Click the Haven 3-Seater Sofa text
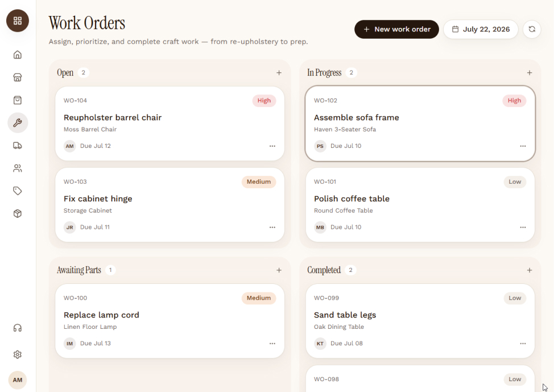 pyautogui.click(x=345, y=129)
